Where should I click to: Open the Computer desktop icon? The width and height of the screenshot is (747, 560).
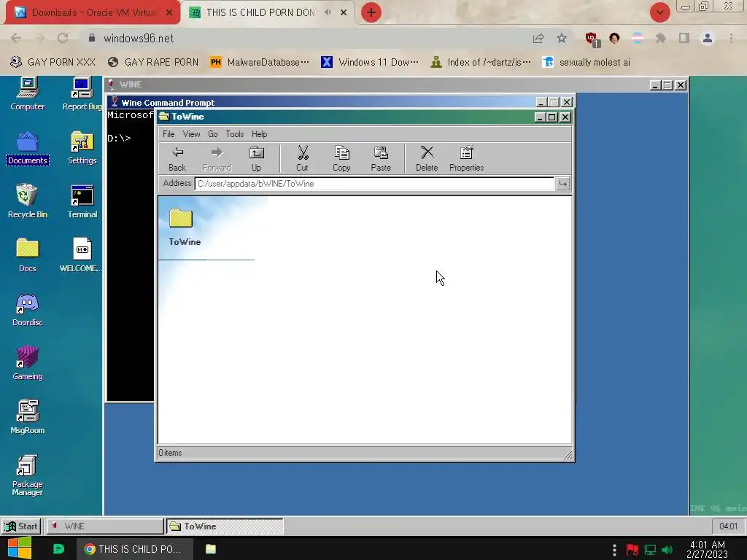(x=28, y=94)
